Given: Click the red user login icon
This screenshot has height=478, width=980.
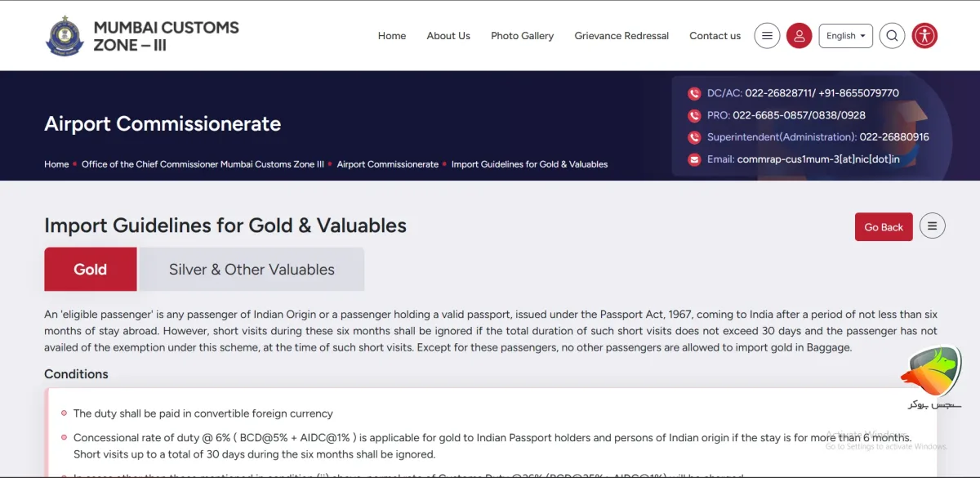Looking at the screenshot, I should tap(799, 36).
